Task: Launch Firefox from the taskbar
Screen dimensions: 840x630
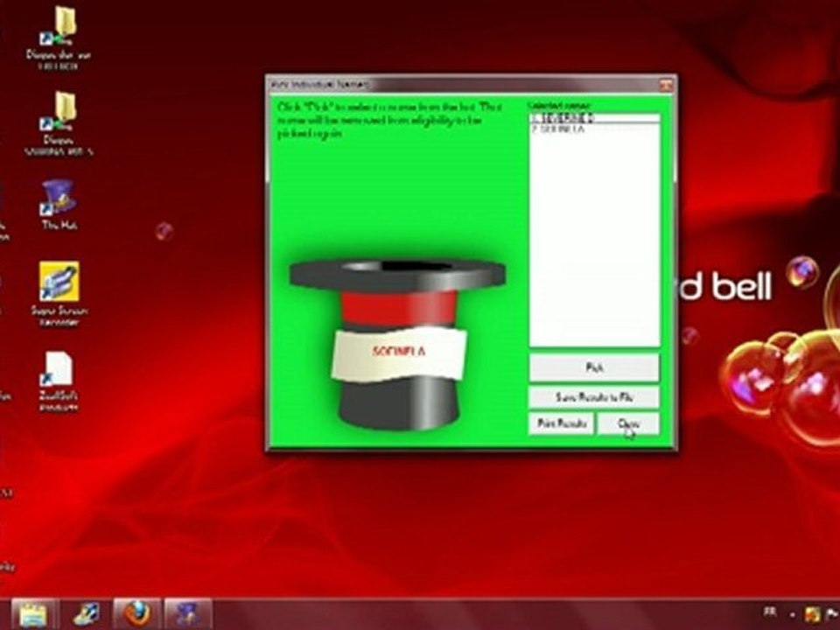Action: [x=137, y=614]
